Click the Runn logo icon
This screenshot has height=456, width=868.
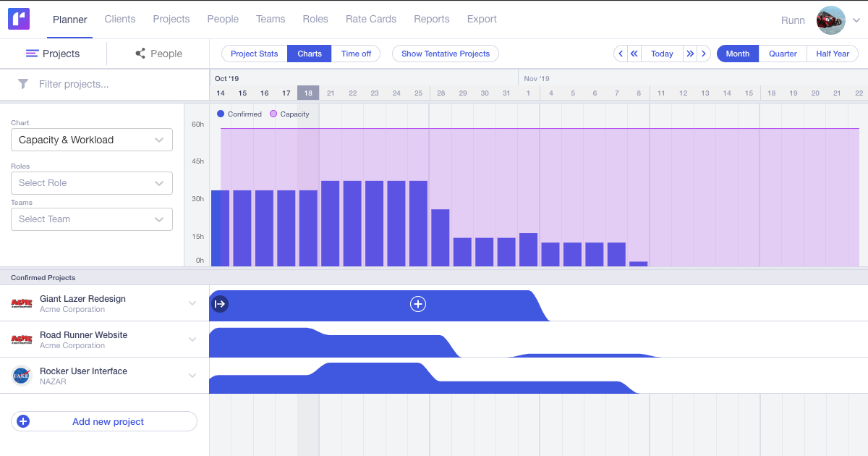coord(18,17)
